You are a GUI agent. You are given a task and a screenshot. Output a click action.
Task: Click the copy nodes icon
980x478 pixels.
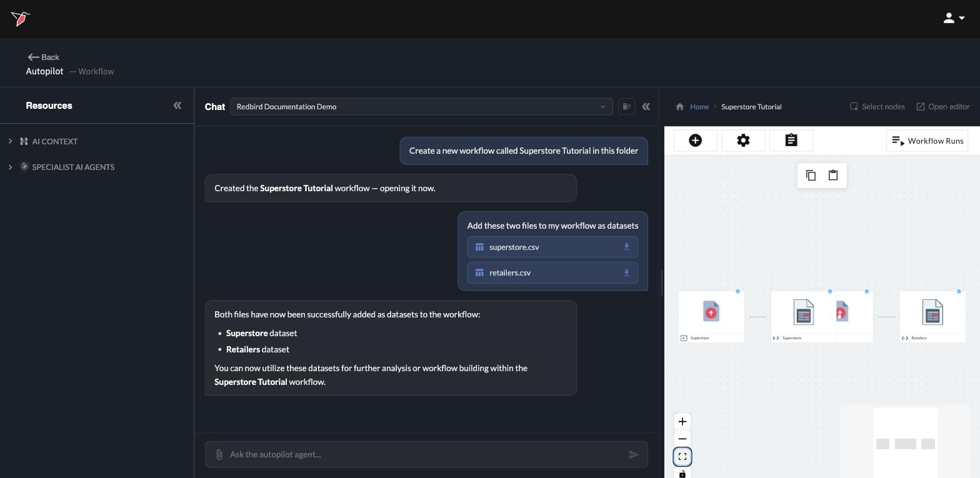811,176
